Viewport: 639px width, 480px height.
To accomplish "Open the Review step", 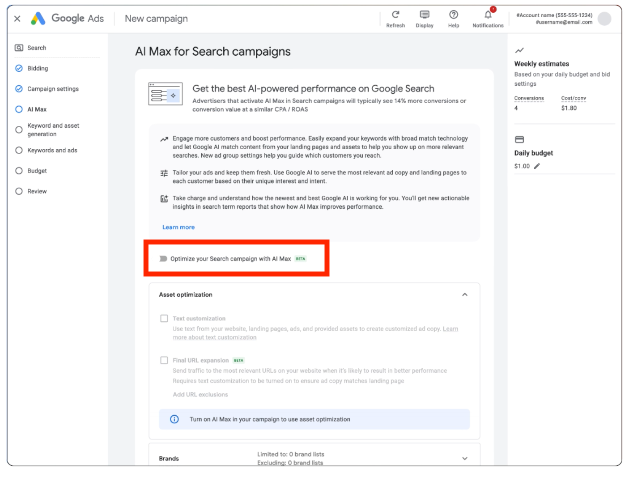I will 37,191.
